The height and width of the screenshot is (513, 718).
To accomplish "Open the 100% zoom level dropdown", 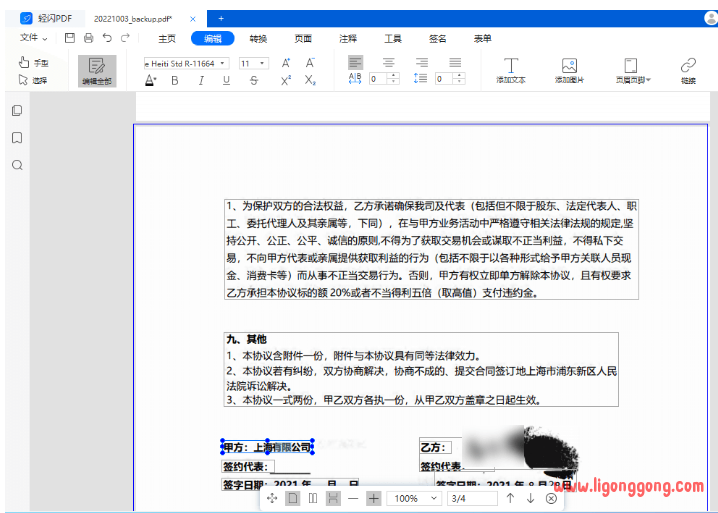I will [413, 498].
